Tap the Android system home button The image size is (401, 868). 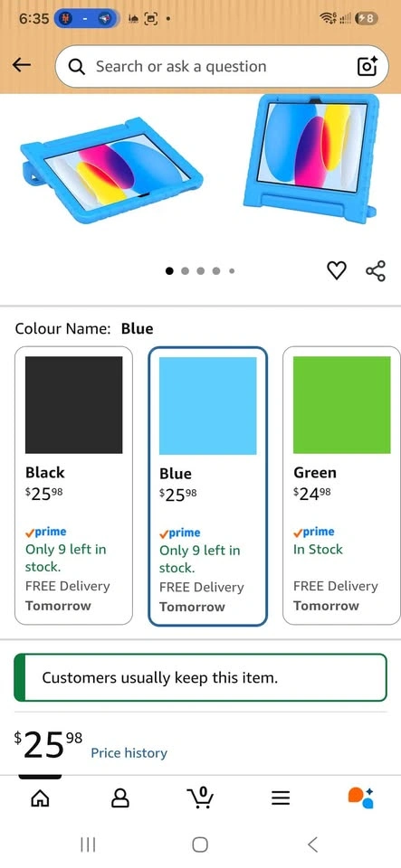pos(200,844)
